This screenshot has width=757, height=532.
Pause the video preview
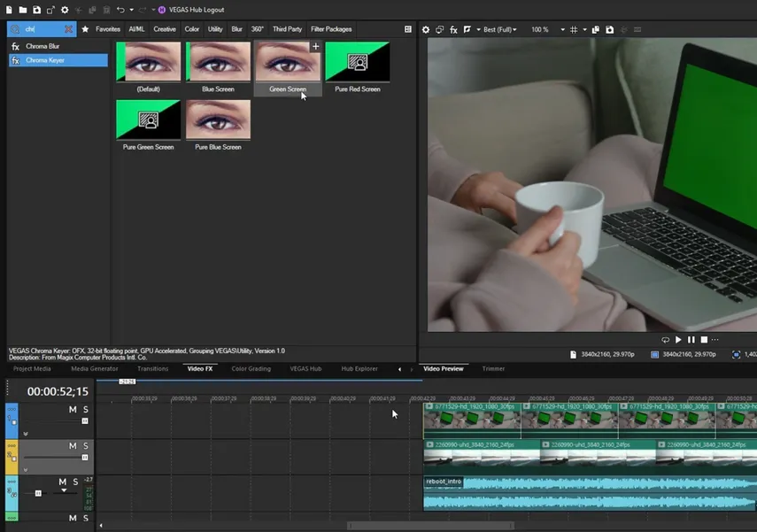691,340
